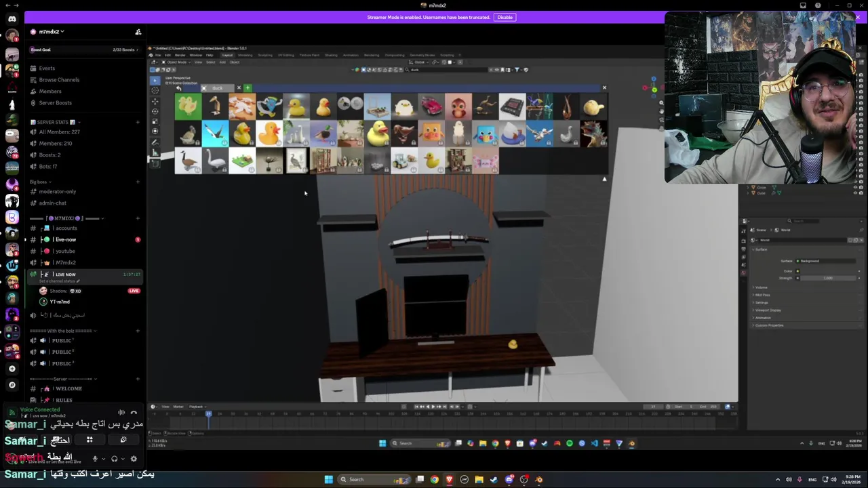Open the live-now text channel
This screenshot has width=868, height=488.
pyautogui.click(x=85, y=240)
